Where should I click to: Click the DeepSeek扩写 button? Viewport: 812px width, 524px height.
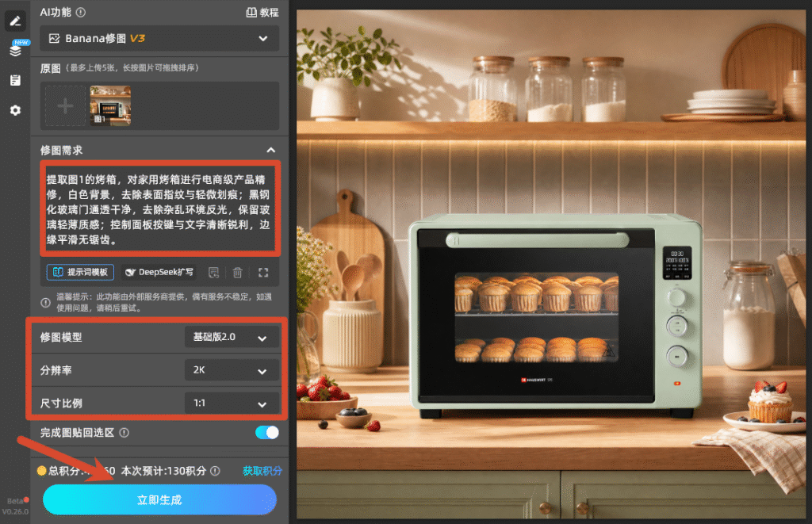pos(159,273)
